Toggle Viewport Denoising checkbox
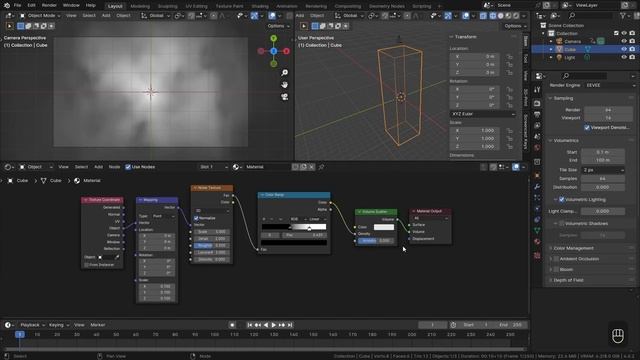 click(x=587, y=127)
